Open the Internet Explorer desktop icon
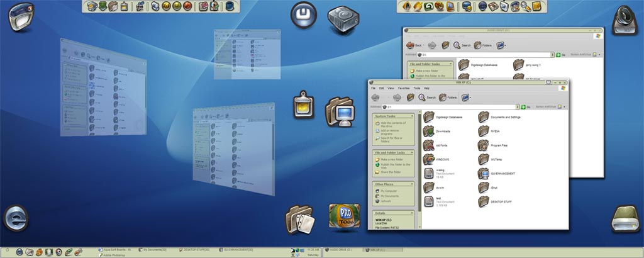The width and height of the screenshot is (644, 258). tap(16, 218)
